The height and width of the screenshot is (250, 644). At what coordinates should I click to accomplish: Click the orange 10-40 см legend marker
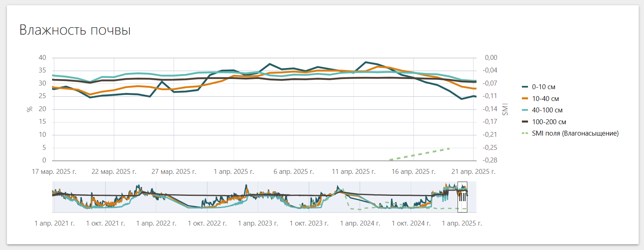tap(525, 99)
